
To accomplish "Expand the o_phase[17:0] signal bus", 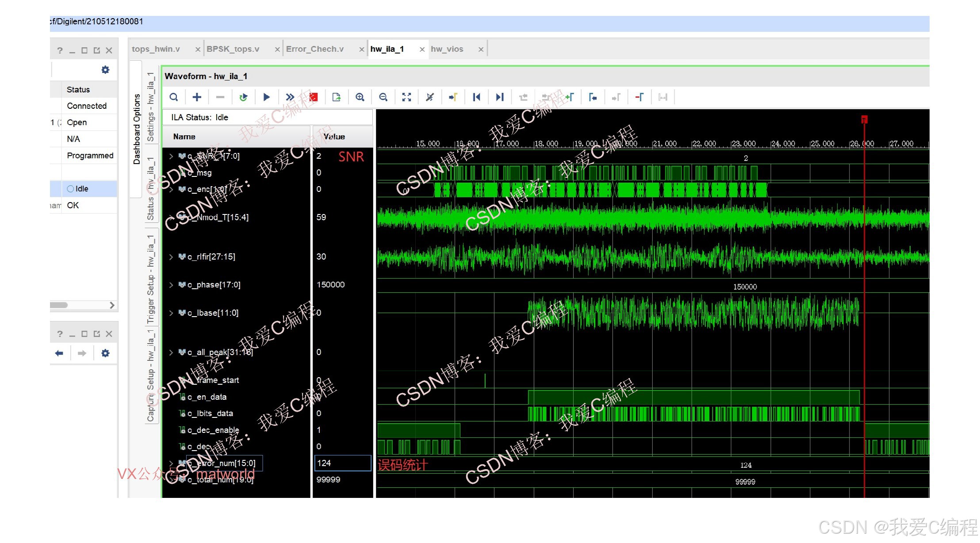I will click(x=171, y=285).
